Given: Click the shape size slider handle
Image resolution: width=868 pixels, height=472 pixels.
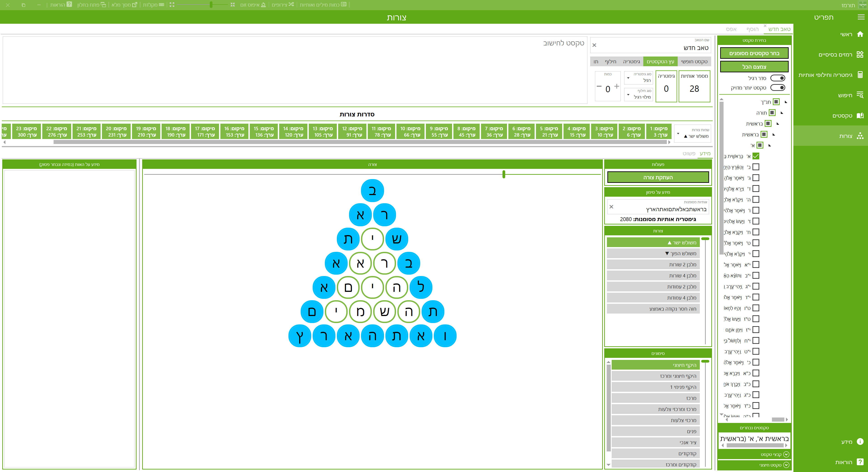Looking at the screenshot, I should pyautogui.click(x=504, y=174).
